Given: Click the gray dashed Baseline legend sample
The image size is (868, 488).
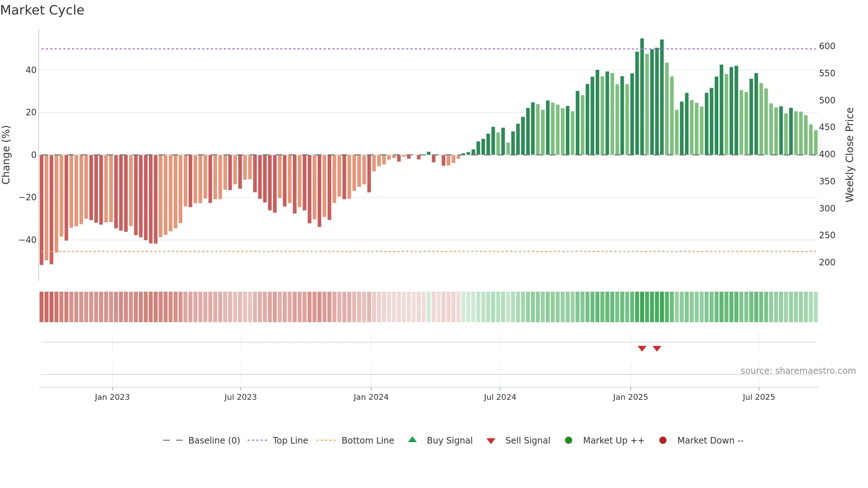Looking at the screenshot, I should (x=173, y=440).
